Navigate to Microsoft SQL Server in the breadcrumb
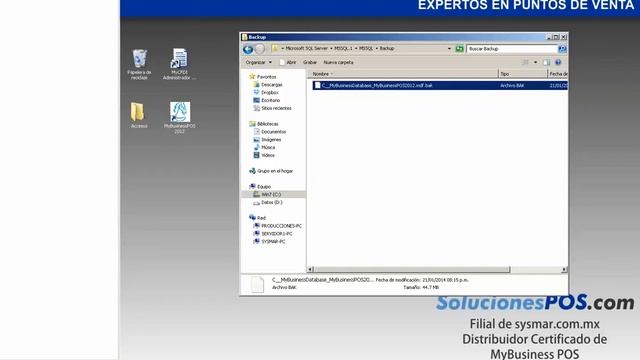This screenshot has height=360, width=640. click(306, 49)
